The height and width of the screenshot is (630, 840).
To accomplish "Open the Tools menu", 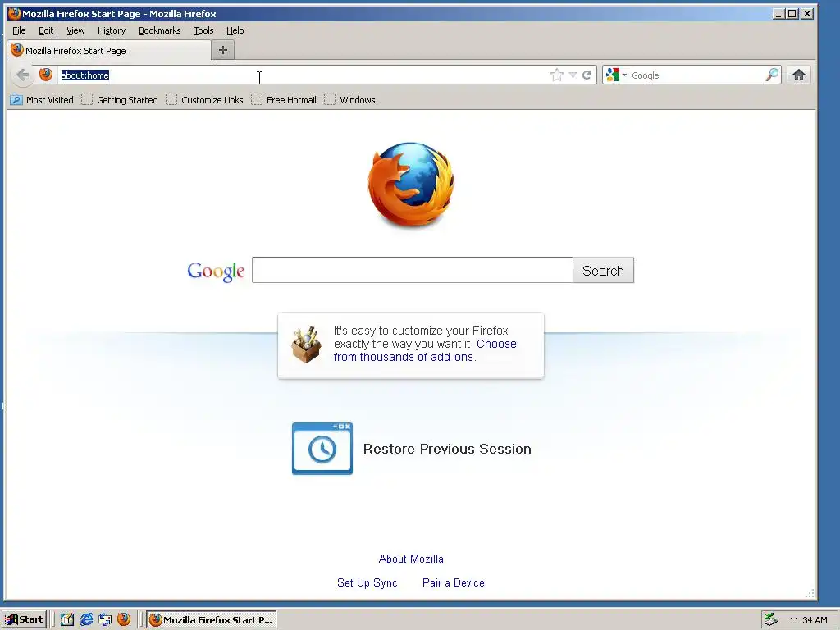I will (203, 30).
